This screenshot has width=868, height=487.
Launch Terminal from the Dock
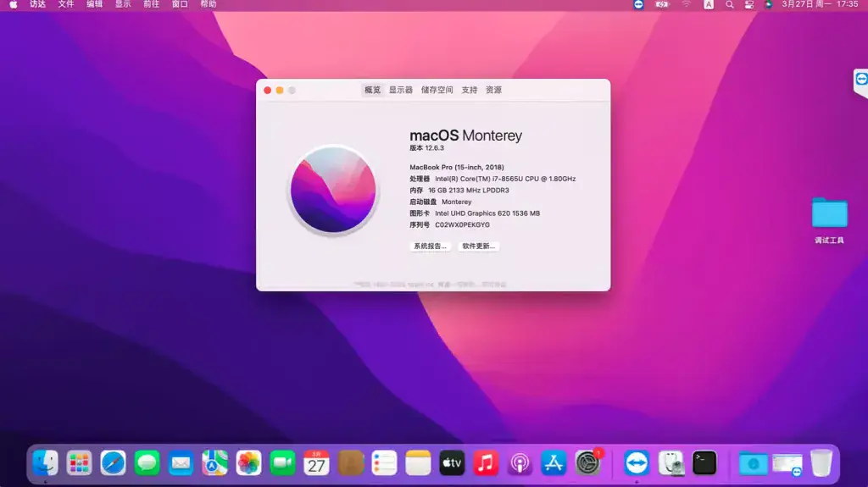point(704,463)
